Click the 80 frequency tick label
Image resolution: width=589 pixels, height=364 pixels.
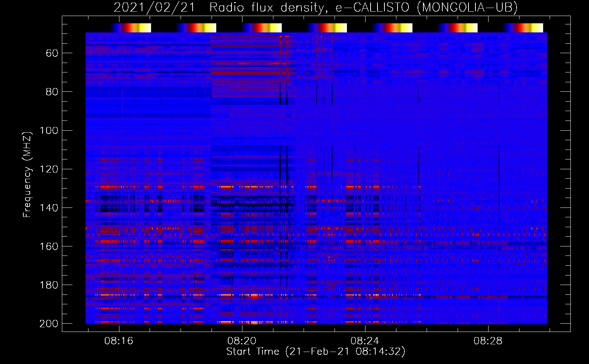[x=52, y=92]
